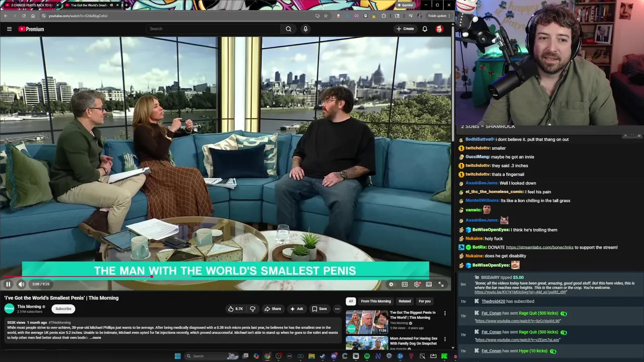Screen dimensions: 644x362
Task: Open the Windows Start button
Action: click(178, 356)
